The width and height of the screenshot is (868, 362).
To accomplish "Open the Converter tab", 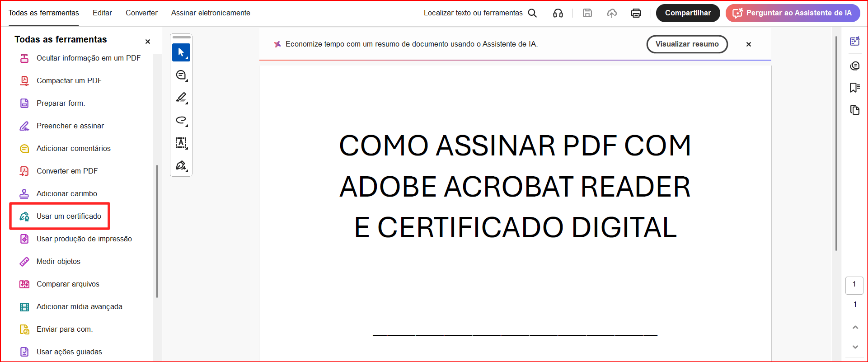I will coord(141,13).
